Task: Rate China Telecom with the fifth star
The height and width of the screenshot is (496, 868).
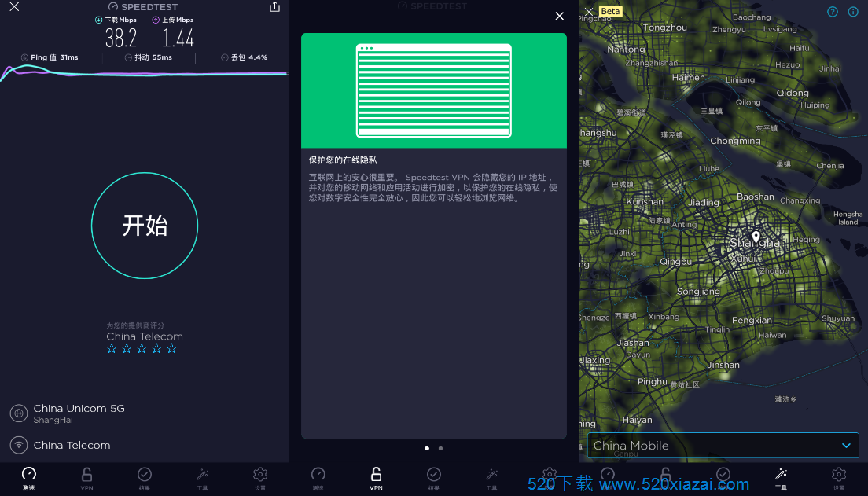Action: (171, 348)
